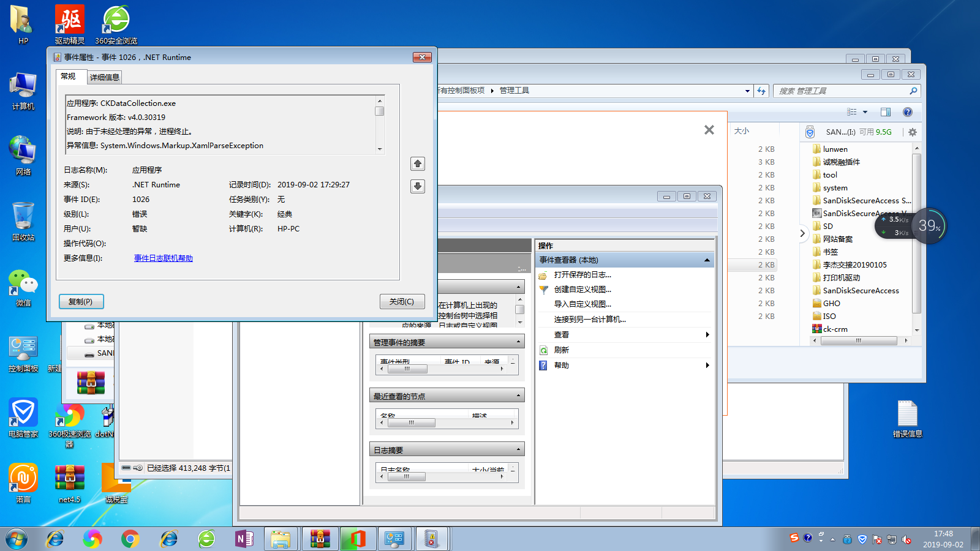This screenshot has height=551, width=980.
Task: Click the right chevron beside SD folder
Action: [802, 233]
